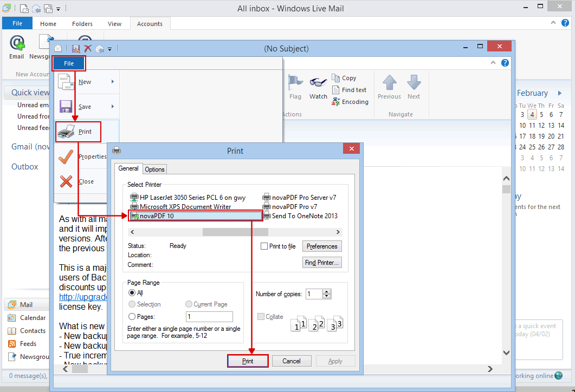The width and height of the screenshot is (575, 392).
Task: Click the red X delete icon in message toolbar
Action: click(88, 48)
